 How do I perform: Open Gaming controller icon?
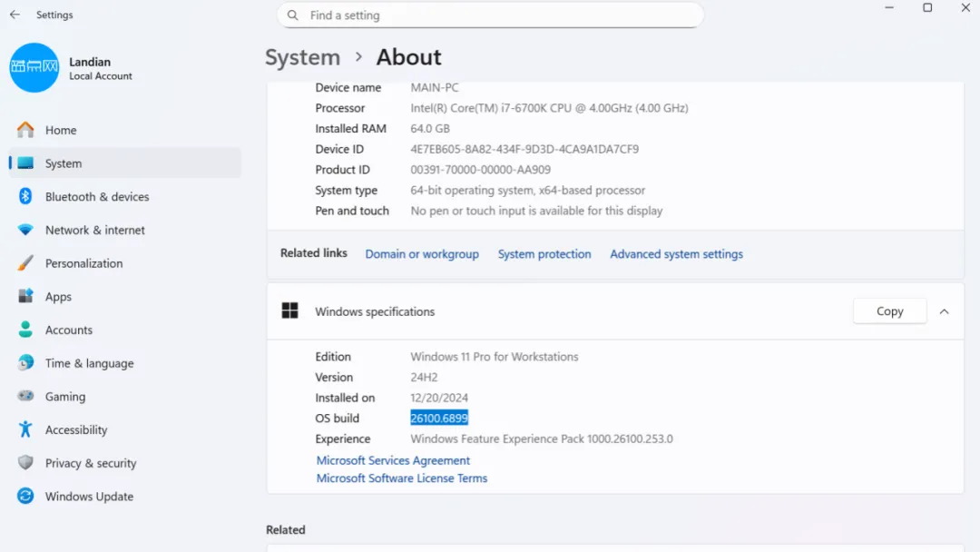[x=25, y=397]
